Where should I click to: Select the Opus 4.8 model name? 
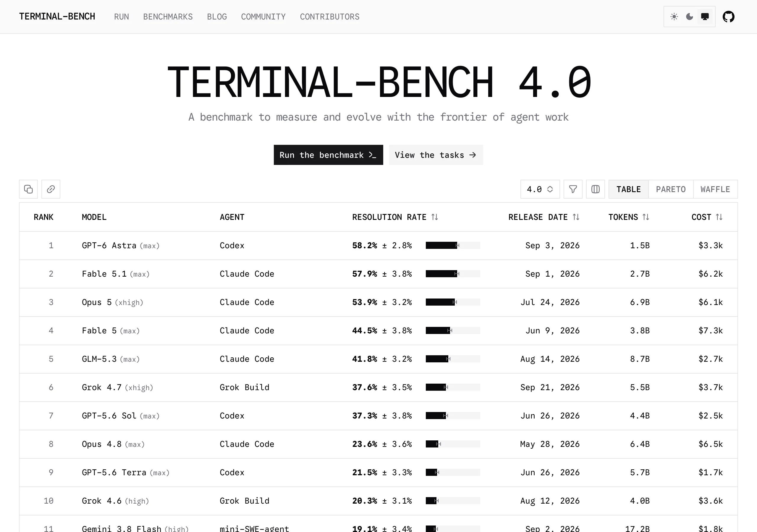click(101, 444)
